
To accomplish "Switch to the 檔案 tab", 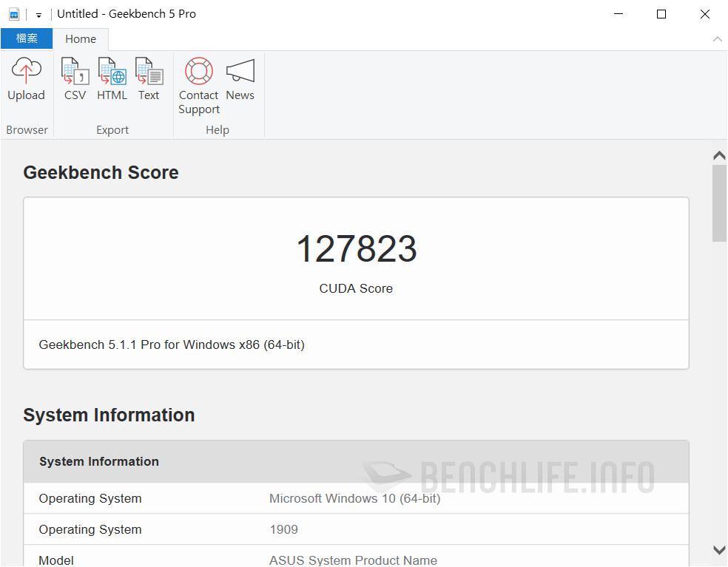I will pyautogui.click(x=27, y=38).
